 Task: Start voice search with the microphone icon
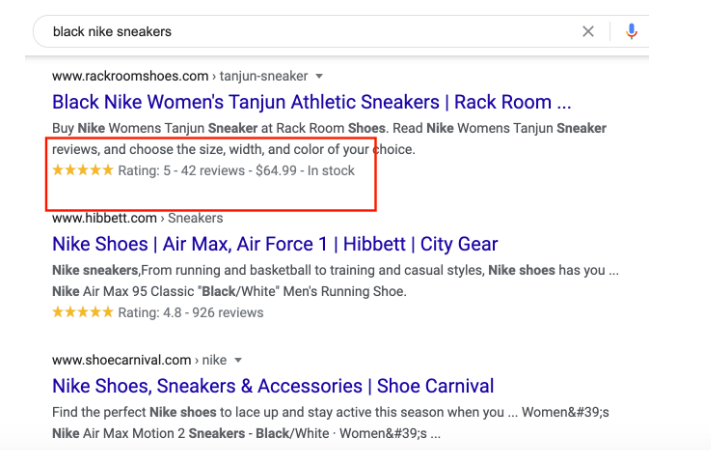[631, 31]
